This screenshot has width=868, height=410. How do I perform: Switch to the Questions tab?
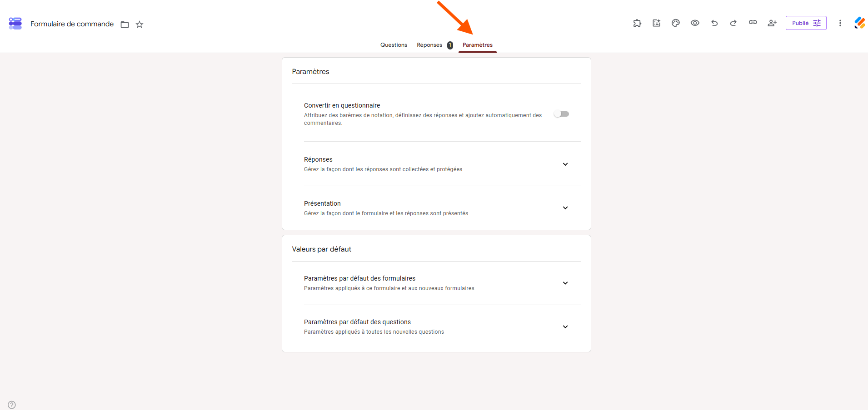point(394,45)
